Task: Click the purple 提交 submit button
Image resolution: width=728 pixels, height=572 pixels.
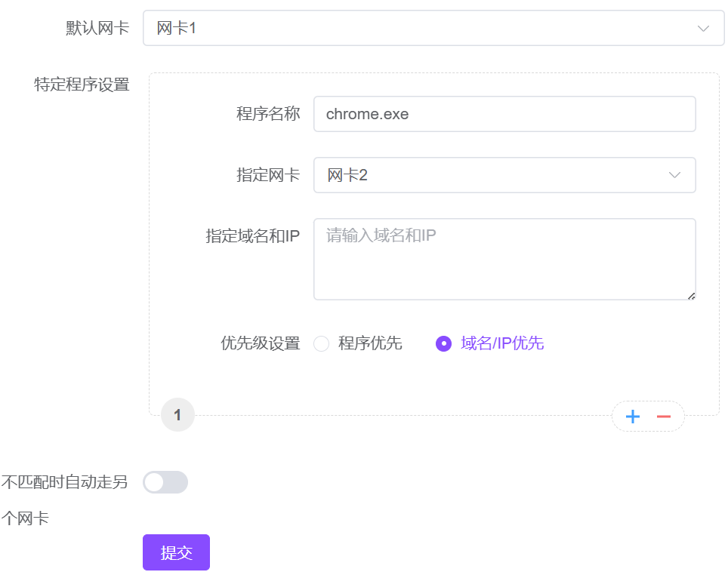Action: 177,552
